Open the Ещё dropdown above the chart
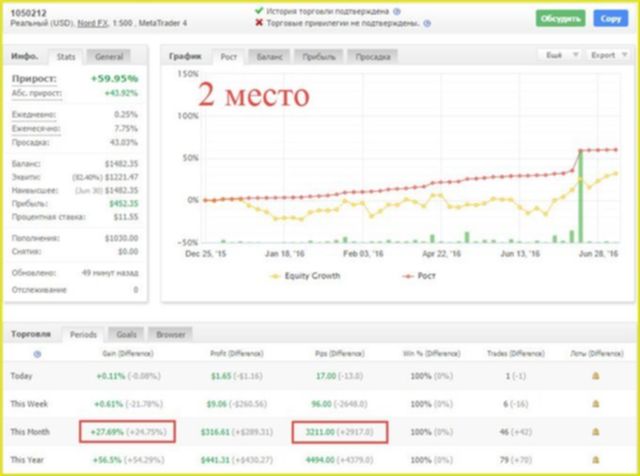Viewport: 640px width, 476px height. point(561,55)
